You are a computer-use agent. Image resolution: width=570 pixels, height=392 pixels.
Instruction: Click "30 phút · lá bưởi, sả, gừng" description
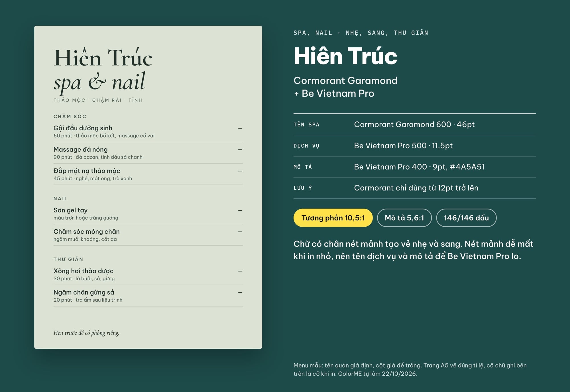(x=84, y=279)
